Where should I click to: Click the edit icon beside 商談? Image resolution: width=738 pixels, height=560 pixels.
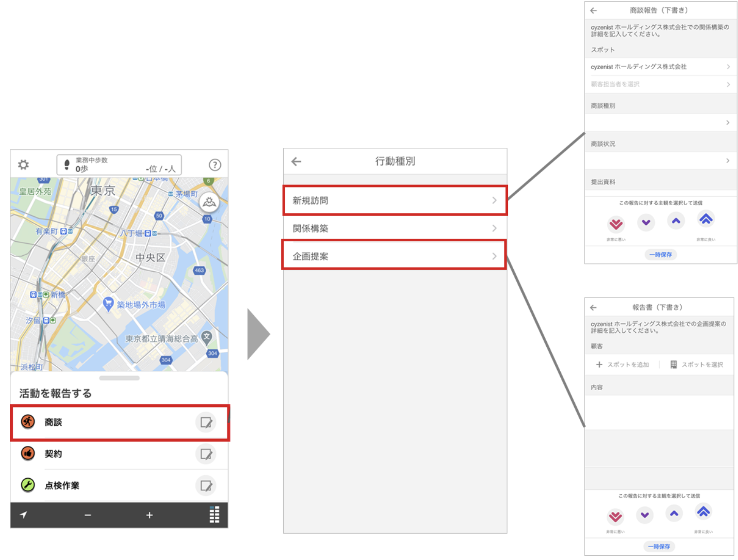pos(206,423)
